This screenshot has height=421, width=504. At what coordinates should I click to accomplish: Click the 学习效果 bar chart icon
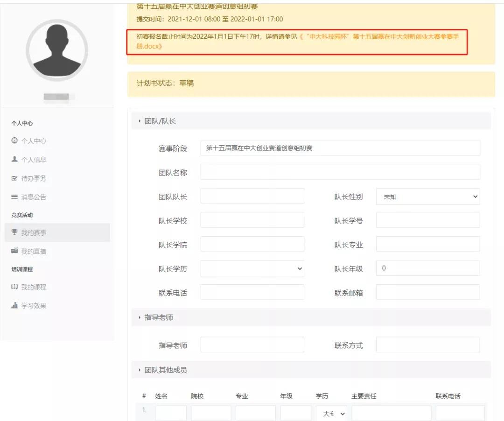(14, 306)
